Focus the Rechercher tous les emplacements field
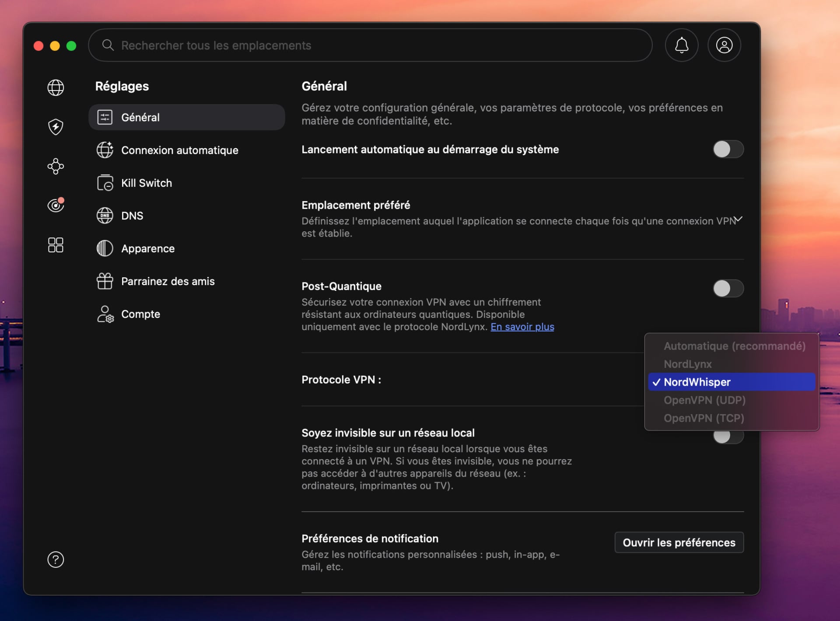This screenshot has width=840, height=621. coord(370,45)
